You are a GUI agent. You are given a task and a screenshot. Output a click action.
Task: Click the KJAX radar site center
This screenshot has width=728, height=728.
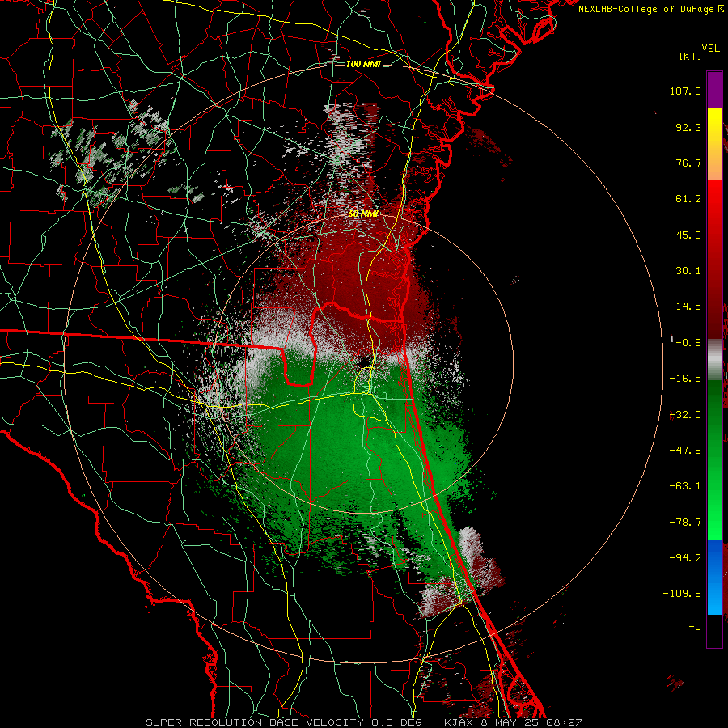pos(363,362)
